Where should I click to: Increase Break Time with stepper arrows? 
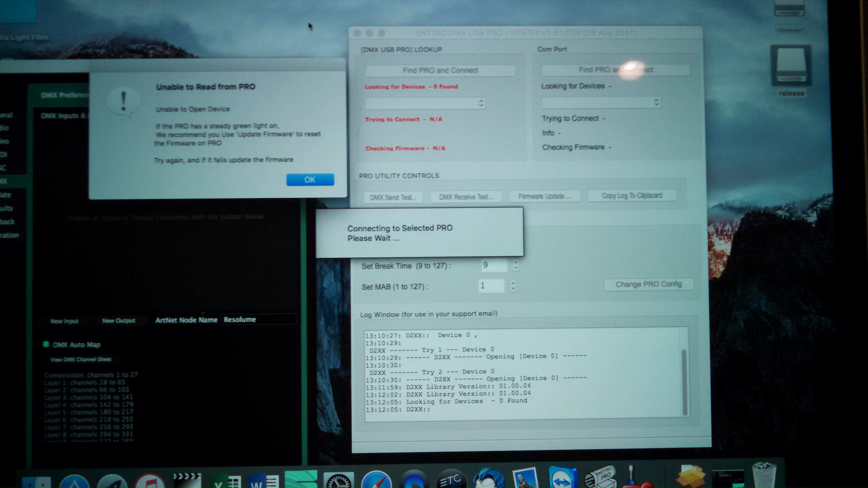coord(516,263)
